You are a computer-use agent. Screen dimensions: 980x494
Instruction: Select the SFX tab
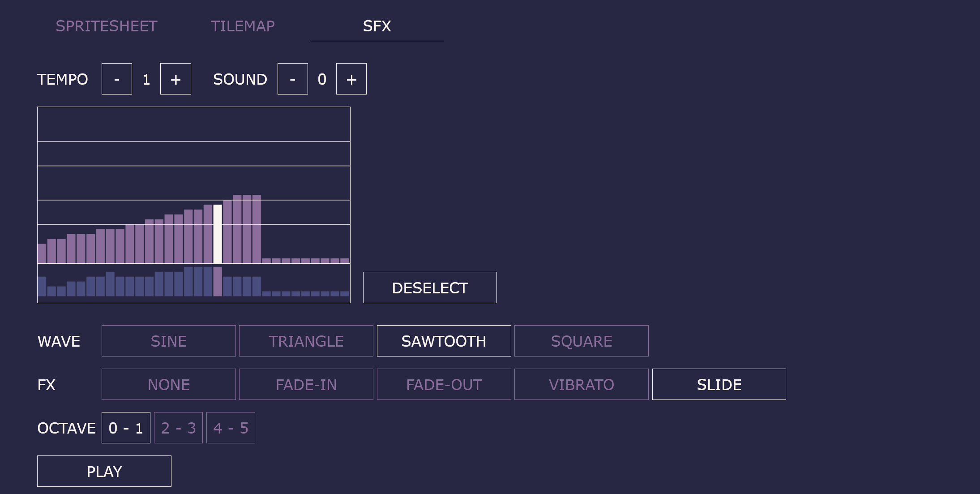(377, 26)
